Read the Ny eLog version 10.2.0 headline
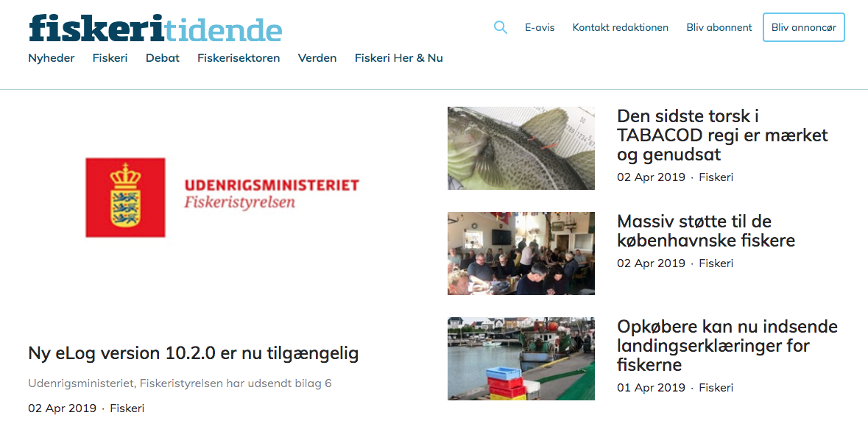The height and width of the screenshot is (432, 868). tap(194, 353)
